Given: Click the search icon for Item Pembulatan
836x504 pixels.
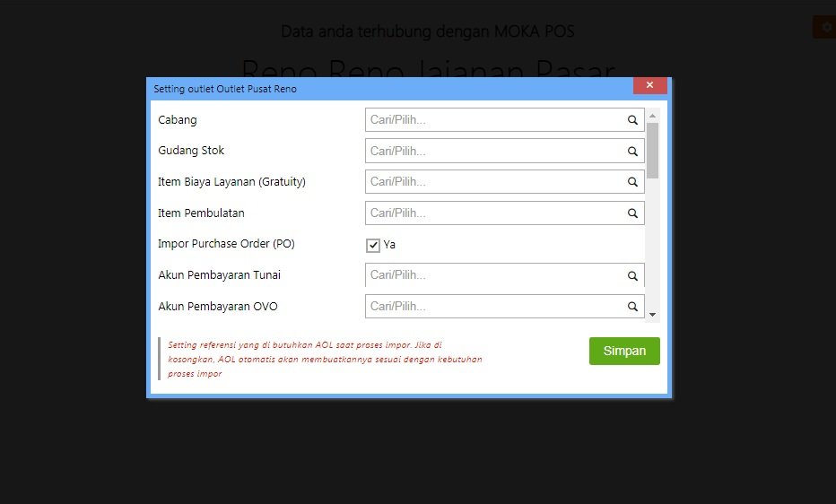Looking at the screenshot, I should 632,213.
